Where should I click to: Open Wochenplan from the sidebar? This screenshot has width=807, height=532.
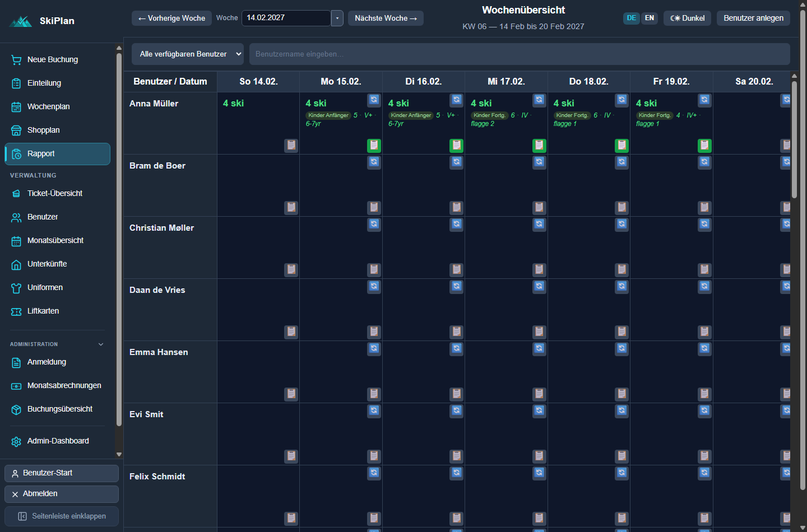[x=57, y=107]
